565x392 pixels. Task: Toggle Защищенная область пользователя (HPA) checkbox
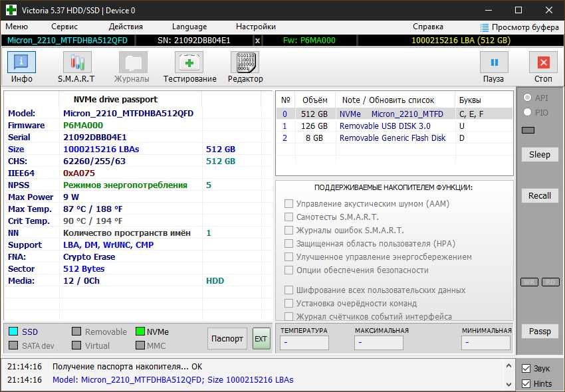click(x=288, y=244)
